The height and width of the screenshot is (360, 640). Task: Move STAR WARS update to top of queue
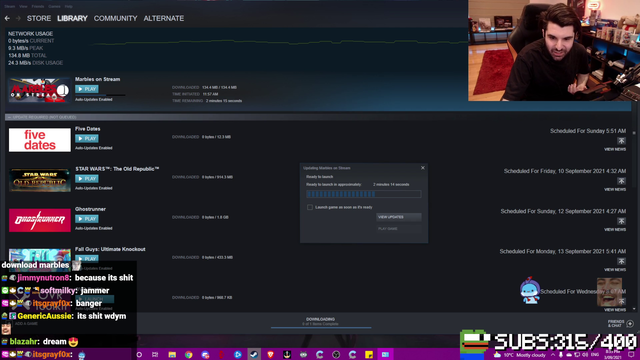621,181
